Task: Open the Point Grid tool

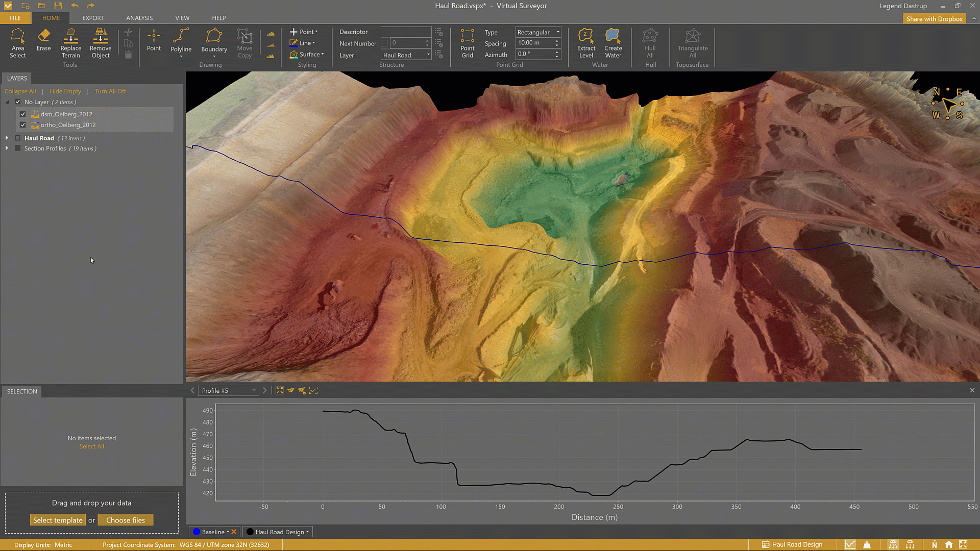Action: [467, 43]
